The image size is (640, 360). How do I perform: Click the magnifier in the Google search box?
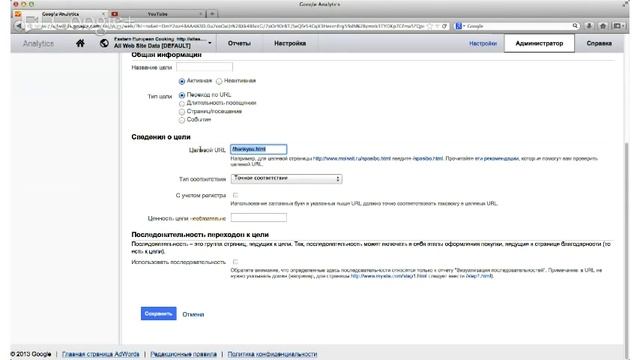click(575, 26)
